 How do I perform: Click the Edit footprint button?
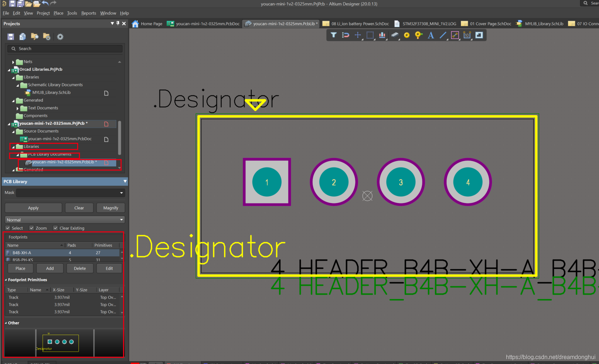click(x=109, y=268)
